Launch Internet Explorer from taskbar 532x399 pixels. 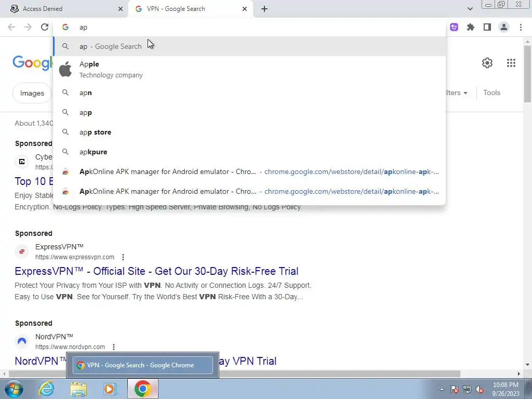(46, 389)
